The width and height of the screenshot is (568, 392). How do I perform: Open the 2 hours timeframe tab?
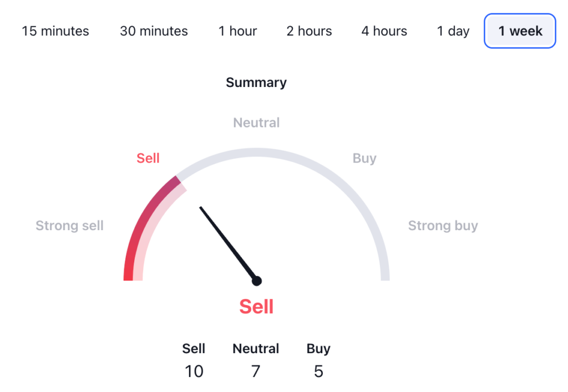pyautogui.click(x=309, y=31)
